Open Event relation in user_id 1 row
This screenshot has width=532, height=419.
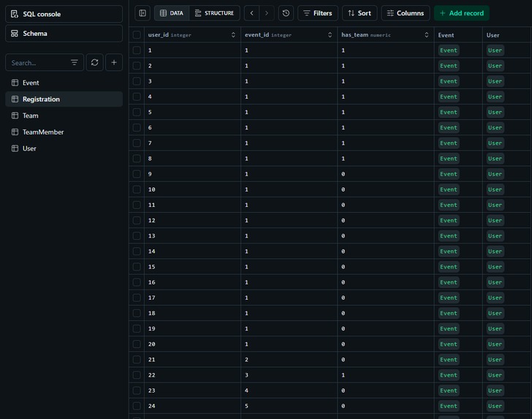(449, 50)
